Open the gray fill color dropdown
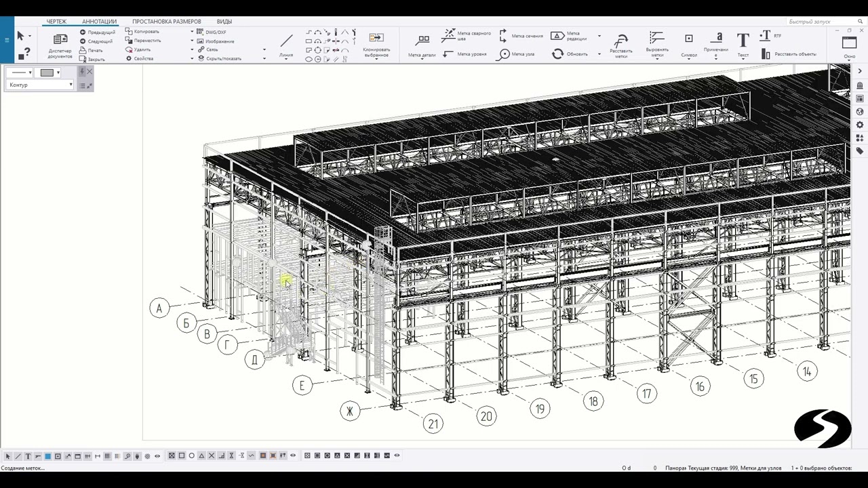 coord(58,73)
